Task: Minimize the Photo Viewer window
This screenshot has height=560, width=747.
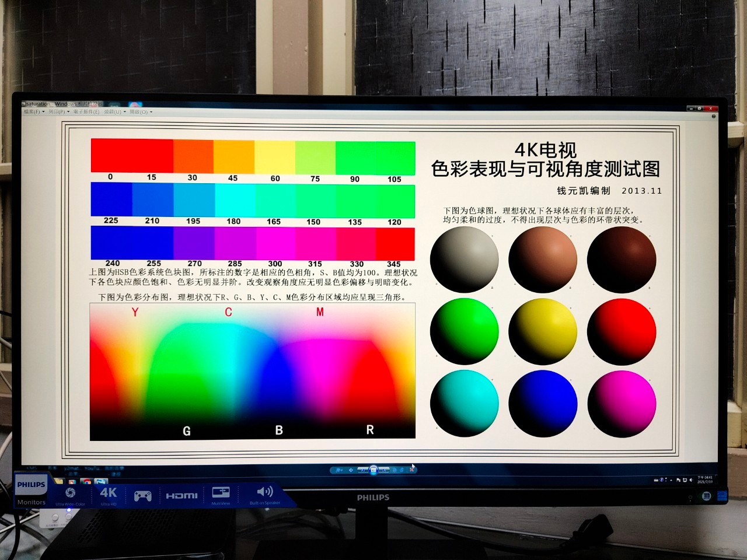Action: [x=691, y=108]
